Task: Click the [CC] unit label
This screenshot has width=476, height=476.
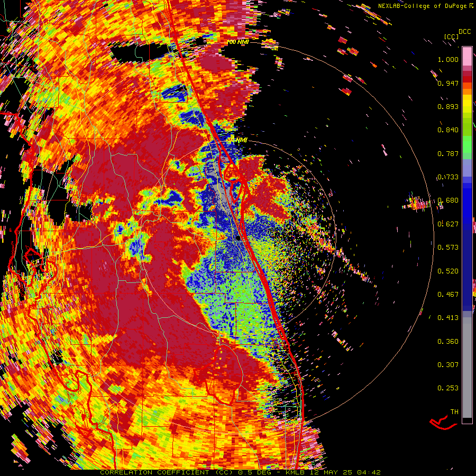Action: tap(451, 36)
